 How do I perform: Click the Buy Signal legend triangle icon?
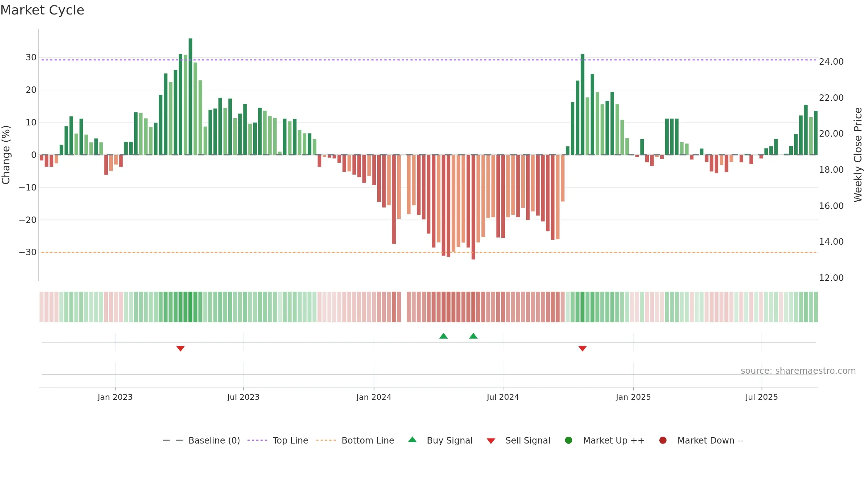(412, 440)
